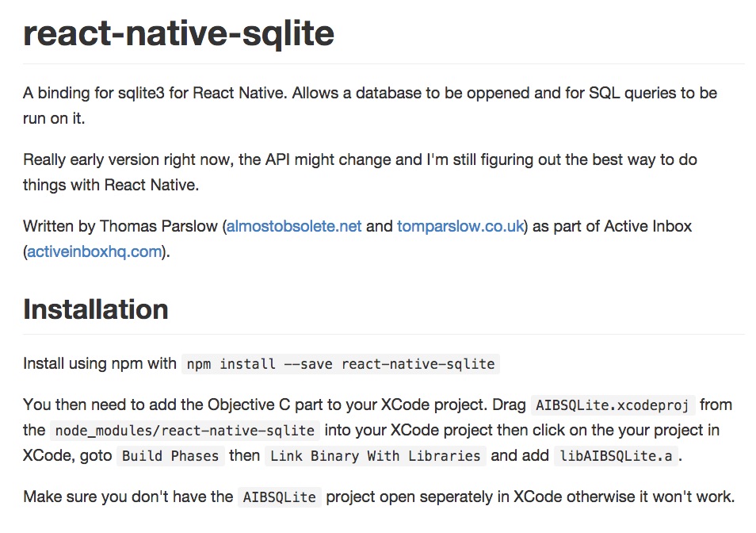Click the text "Install using npm with"

tap(100, 364)
